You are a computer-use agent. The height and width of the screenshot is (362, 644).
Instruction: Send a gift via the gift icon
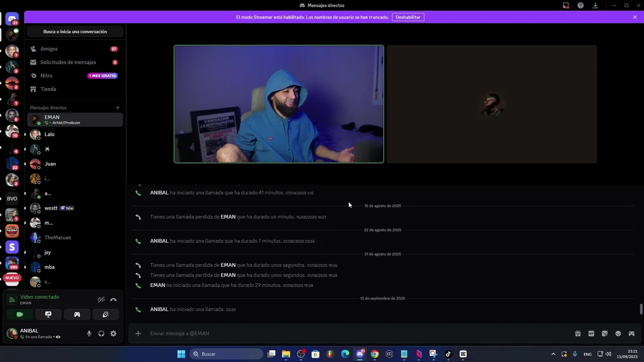(578, 333)
